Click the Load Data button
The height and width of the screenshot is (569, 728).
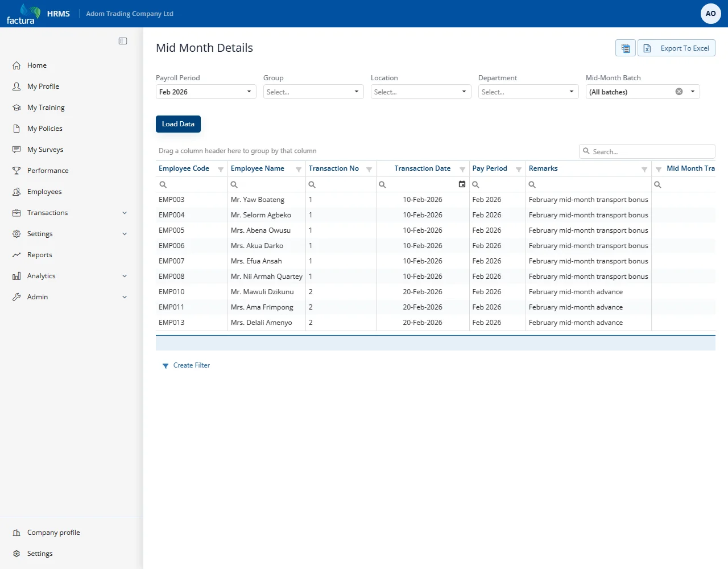coord(178,124)
